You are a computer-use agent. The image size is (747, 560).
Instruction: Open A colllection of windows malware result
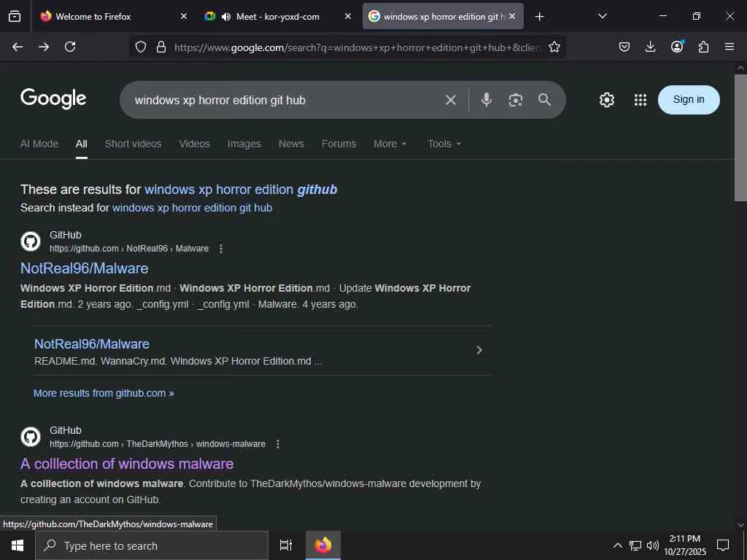tap(127, 464)
